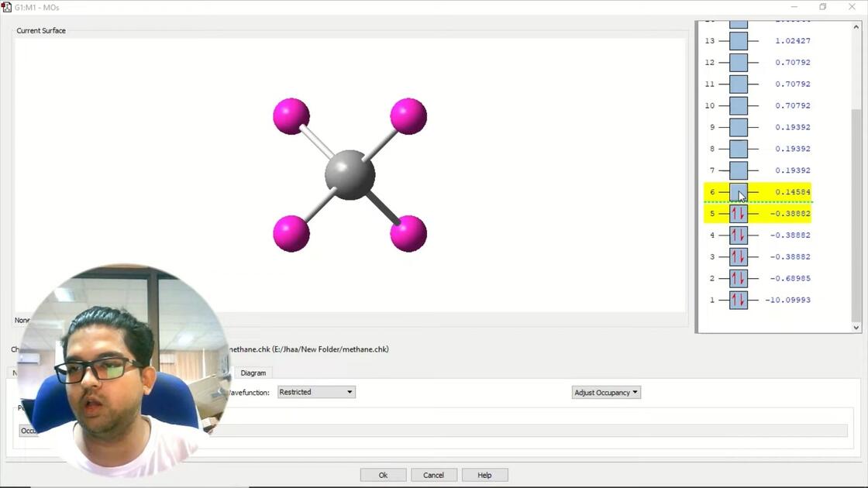This screenshot has height=488, width=868.
Task: Click the MO list scroll up arrow
Action: (x=856, y=26)
